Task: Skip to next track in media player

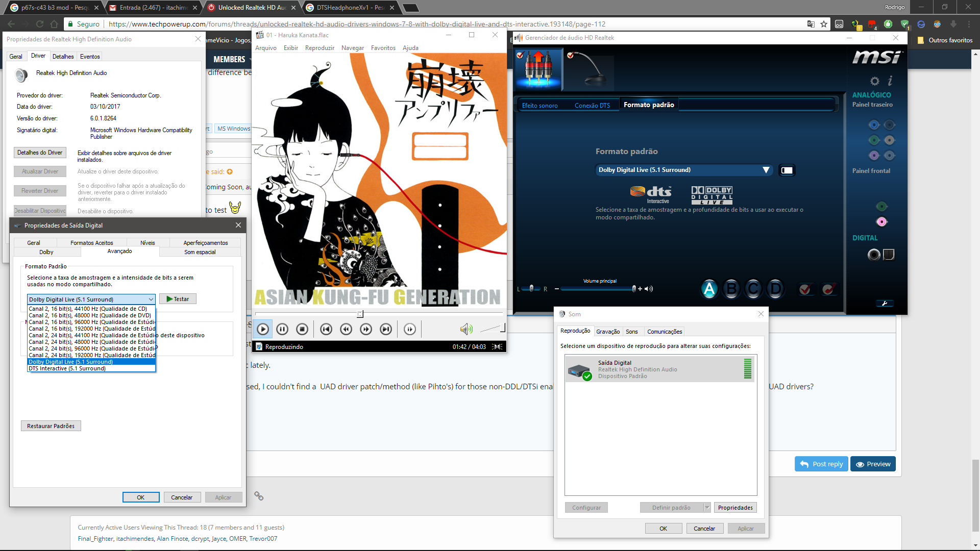Action: click(386, 329)
